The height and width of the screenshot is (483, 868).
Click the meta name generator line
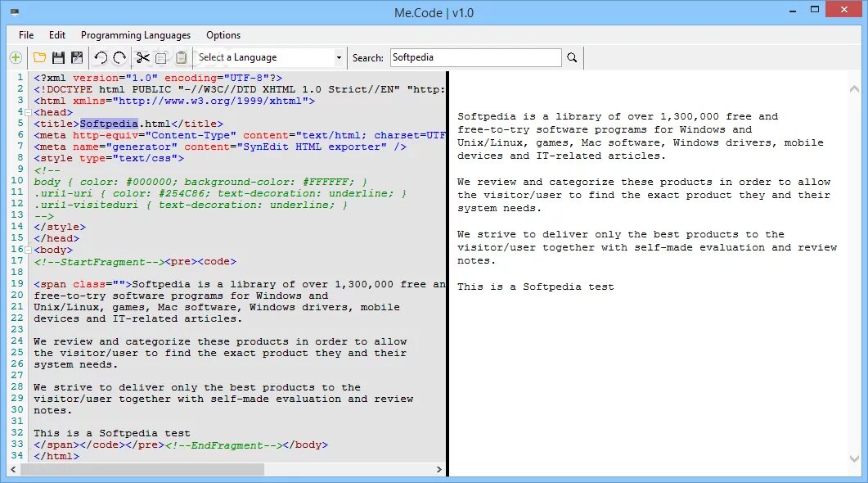click(x=220, y=147)
